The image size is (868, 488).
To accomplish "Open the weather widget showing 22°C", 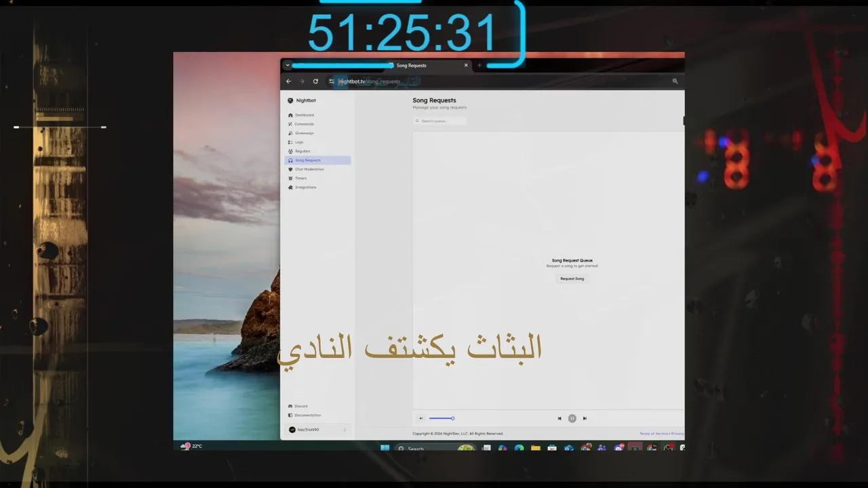I will 191,446.
